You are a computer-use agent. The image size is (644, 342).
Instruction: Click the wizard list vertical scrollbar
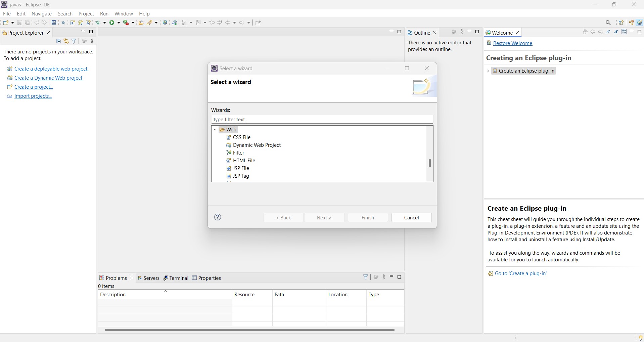pyautogui.click(x=430, y=163)
